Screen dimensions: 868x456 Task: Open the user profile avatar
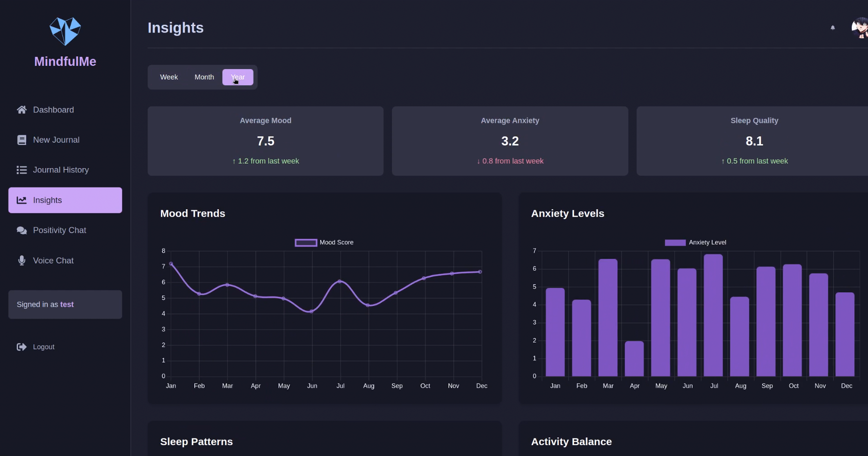[x=860, y=28]
